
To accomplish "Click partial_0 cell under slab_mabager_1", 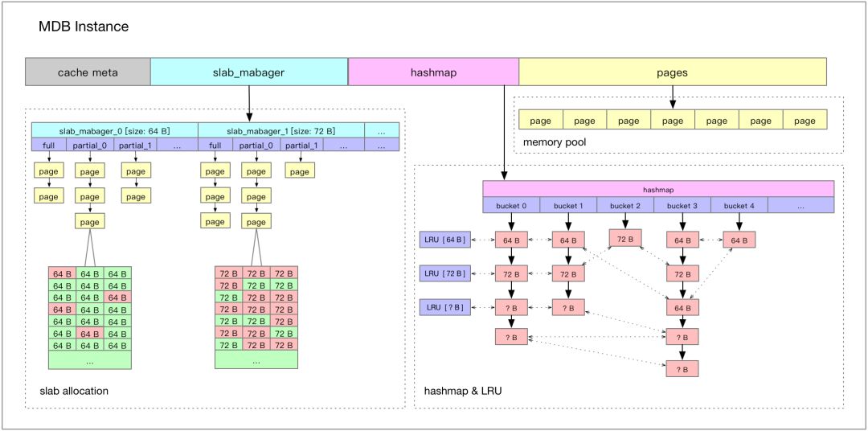I will pos(256,145).
